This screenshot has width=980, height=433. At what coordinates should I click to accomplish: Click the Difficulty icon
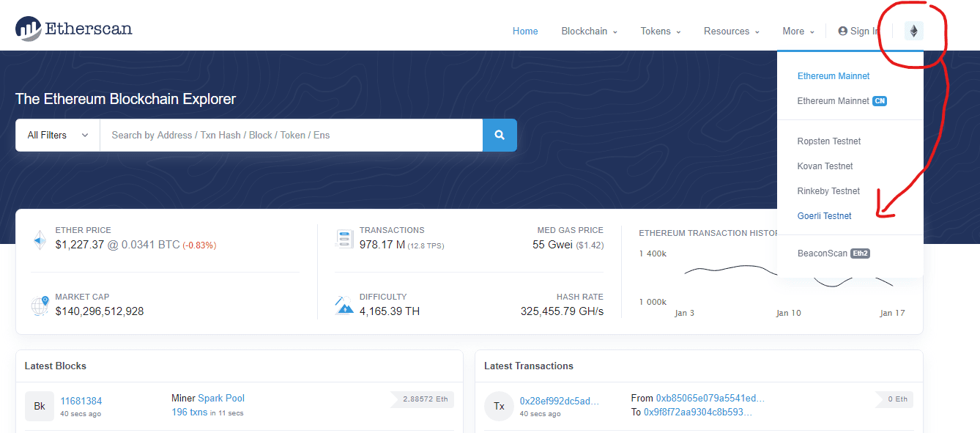(x=344, y=305)
